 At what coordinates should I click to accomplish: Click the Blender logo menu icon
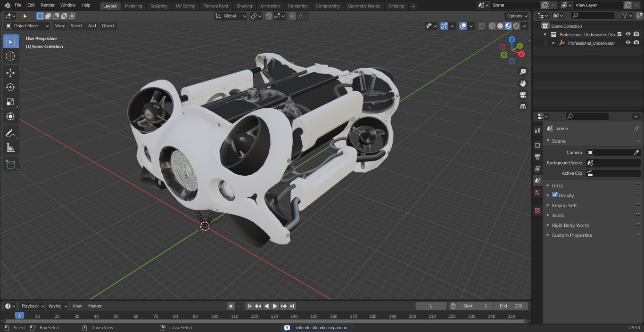(8, 5)
